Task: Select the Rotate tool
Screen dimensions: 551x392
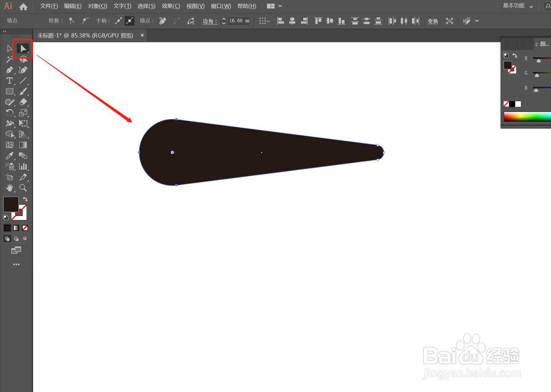Action: pyautogui.click(x=9, y=113)
